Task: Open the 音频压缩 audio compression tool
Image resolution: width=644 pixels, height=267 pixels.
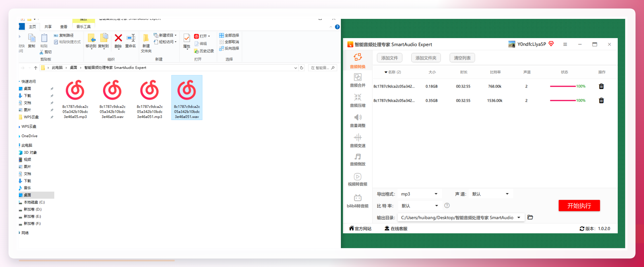Action: tap(357, 100)
